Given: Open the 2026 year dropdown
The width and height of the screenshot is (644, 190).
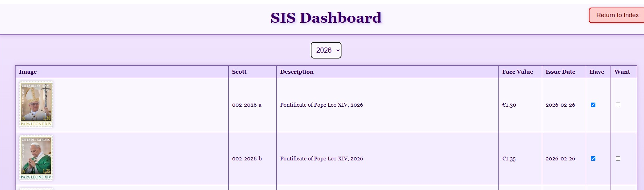Looking at the screenshot, I should coord(326,50).
